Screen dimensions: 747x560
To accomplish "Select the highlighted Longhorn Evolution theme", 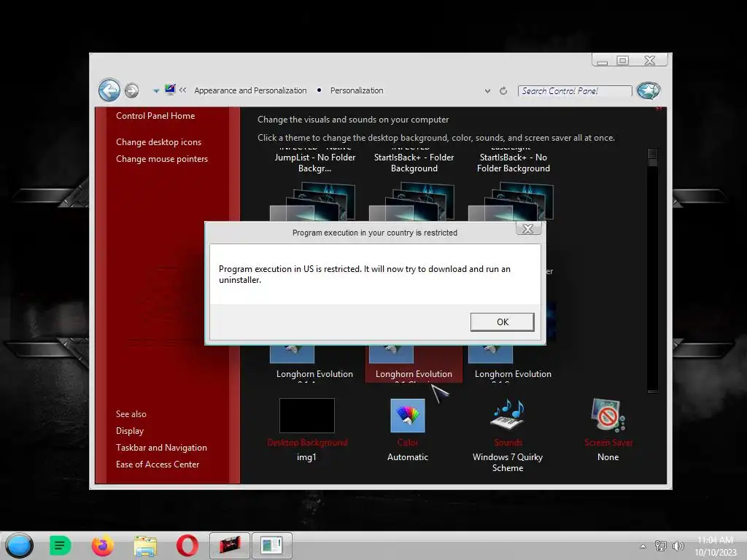I will [414, 365].
